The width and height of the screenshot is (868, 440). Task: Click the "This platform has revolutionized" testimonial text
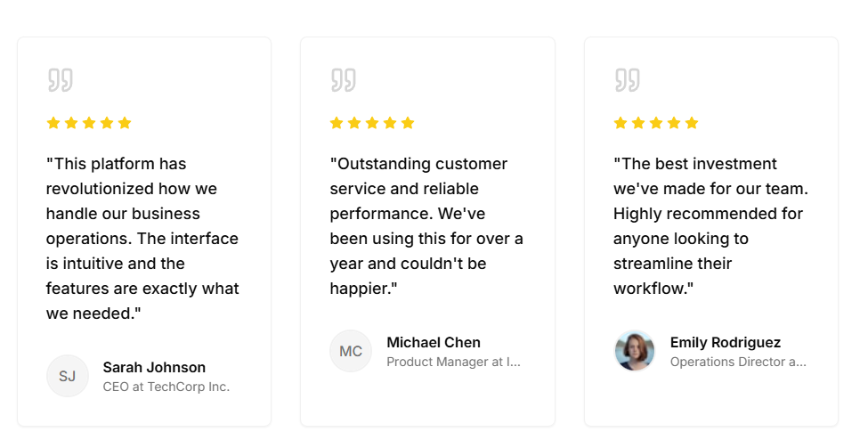pyautogui.click(x=142, y=239)
